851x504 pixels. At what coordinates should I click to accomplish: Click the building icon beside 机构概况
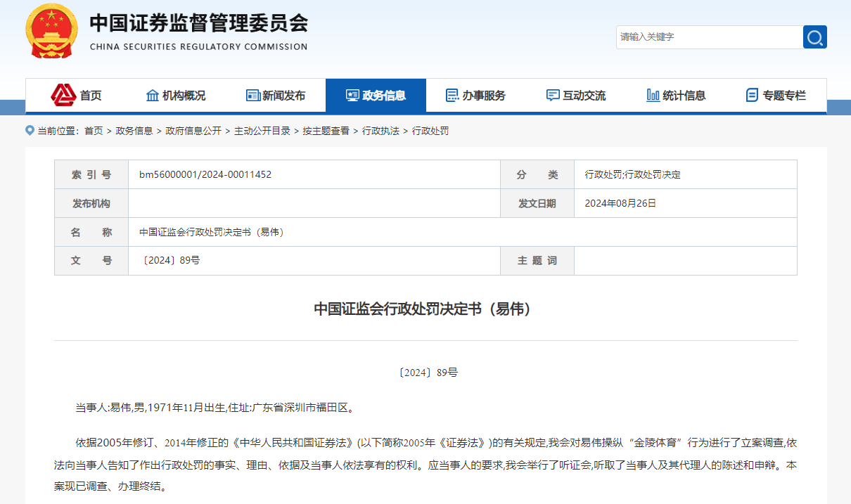click(x=152, y=96)
